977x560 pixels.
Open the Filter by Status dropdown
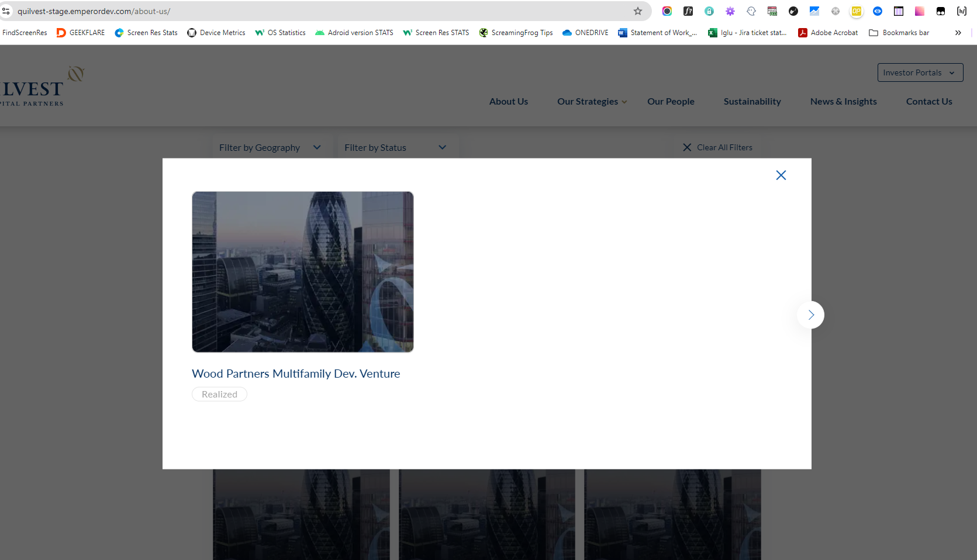pyautogui.click(x=395, y=148)
